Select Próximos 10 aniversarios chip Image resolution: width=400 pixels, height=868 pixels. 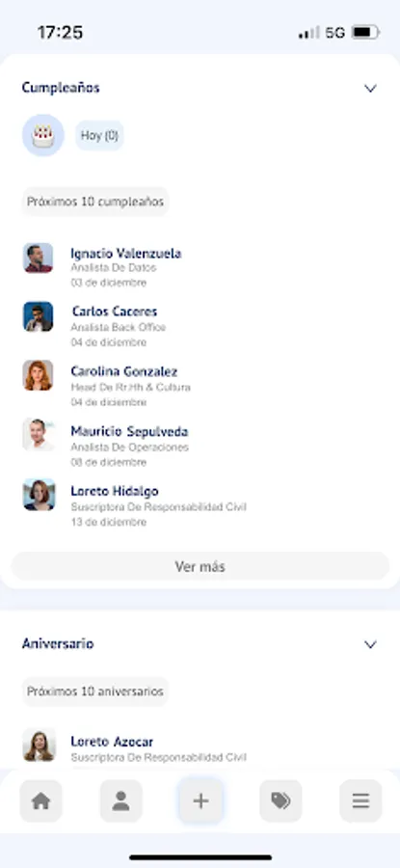click(x=95, y=692)
